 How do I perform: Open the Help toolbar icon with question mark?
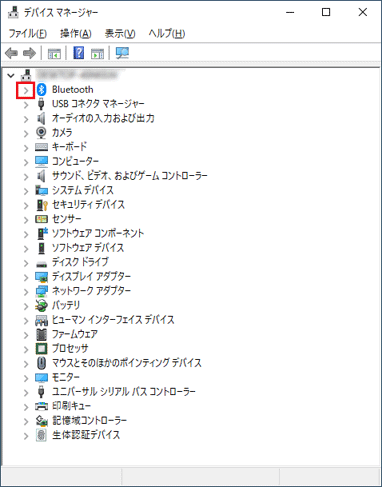(79, 53)
